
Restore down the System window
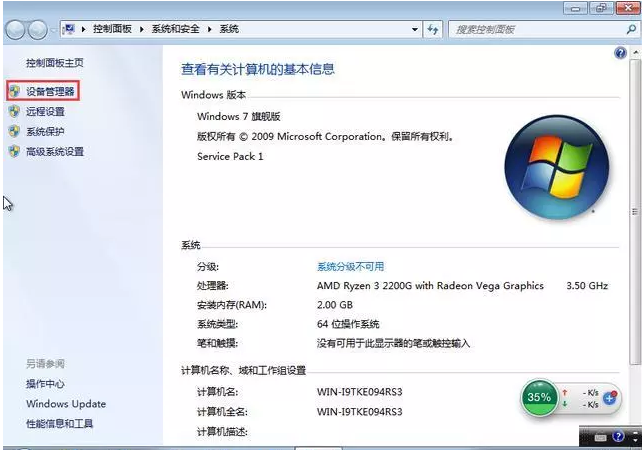coord(601,8)
